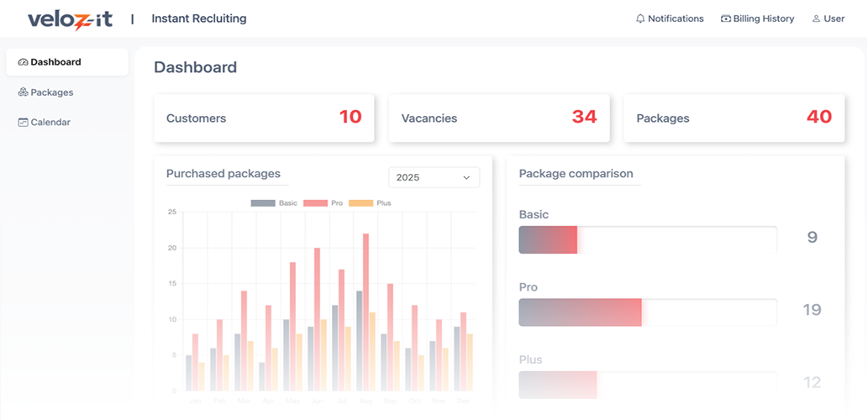Open the Billing History link
This screenshot has width=868, height=420.
tap(763, 18)
